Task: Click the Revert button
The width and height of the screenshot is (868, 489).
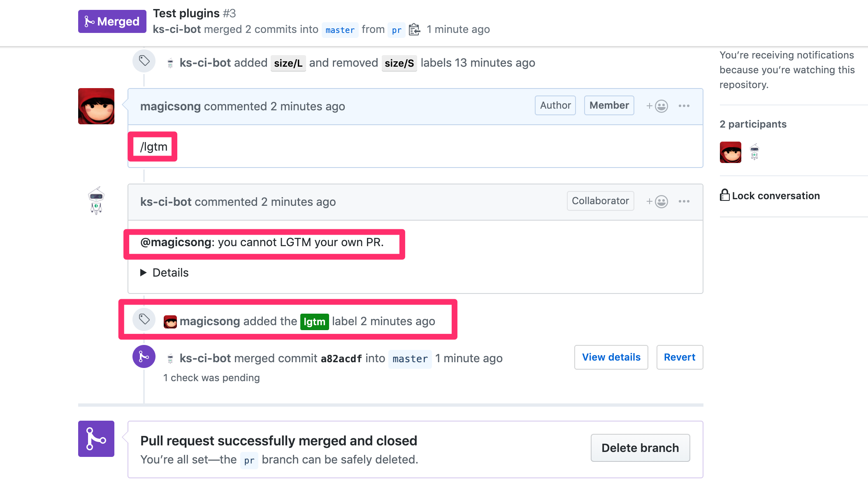Action: coord(679,357)
